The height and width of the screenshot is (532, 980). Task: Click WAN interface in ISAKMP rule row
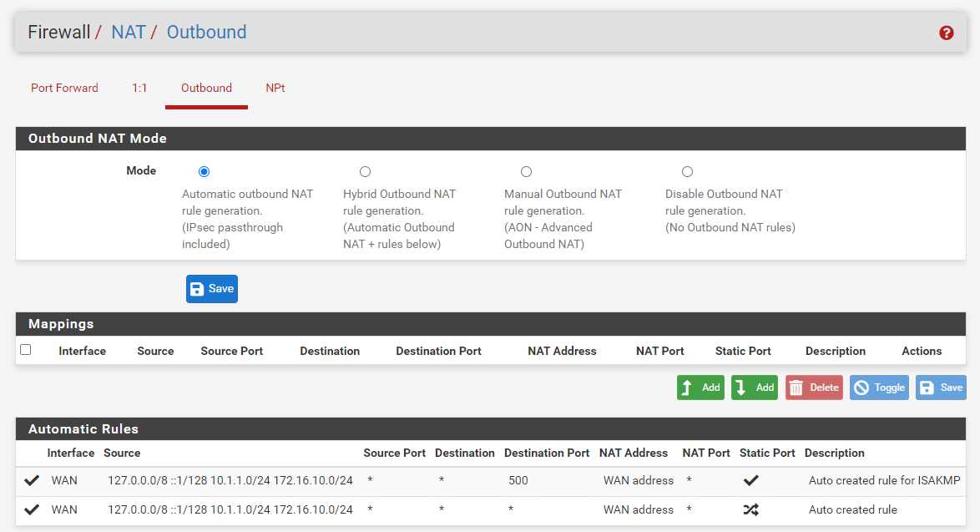(x=64, y=481)
